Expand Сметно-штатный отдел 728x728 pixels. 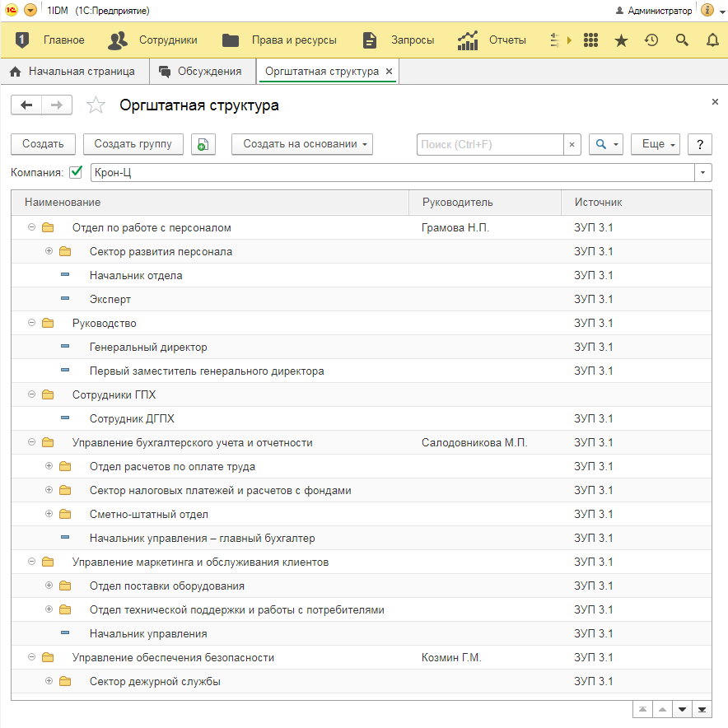(49, 514)
